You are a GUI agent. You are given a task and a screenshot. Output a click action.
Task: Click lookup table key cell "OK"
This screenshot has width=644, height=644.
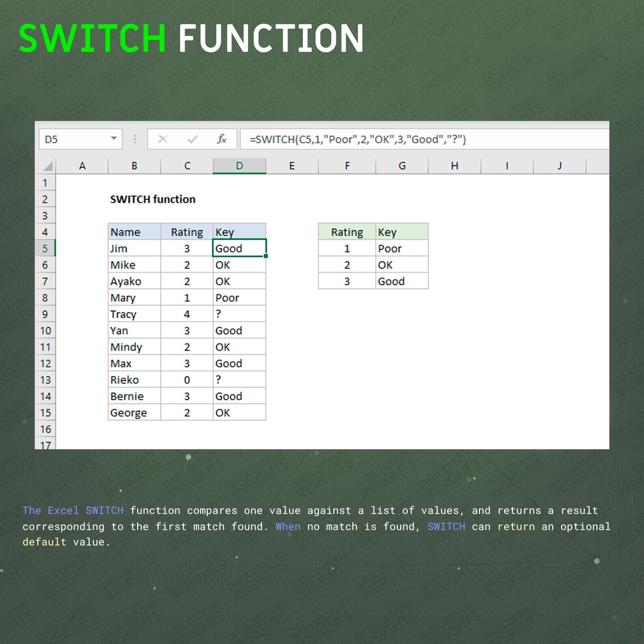pos(402,265)
